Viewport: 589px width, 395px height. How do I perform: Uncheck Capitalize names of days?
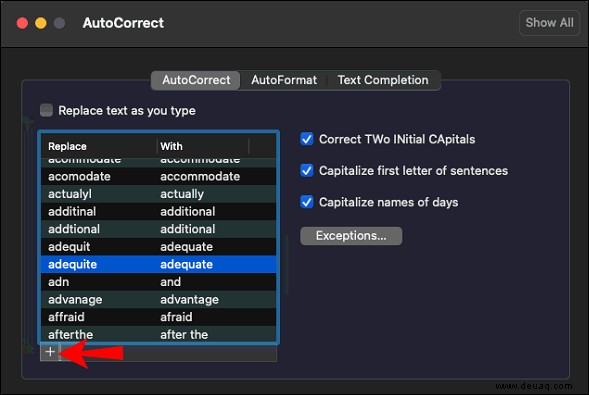pos(307,202)
